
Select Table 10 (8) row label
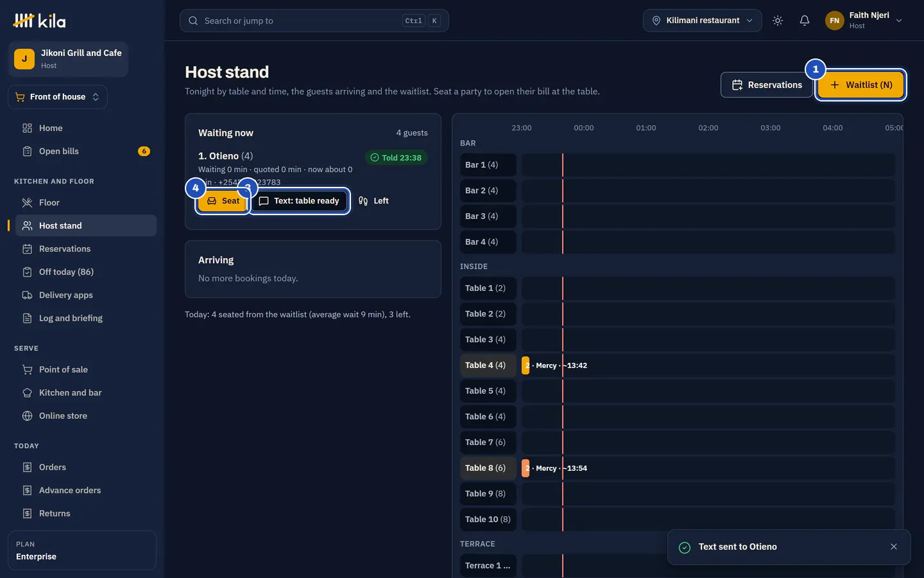point(488,520)
